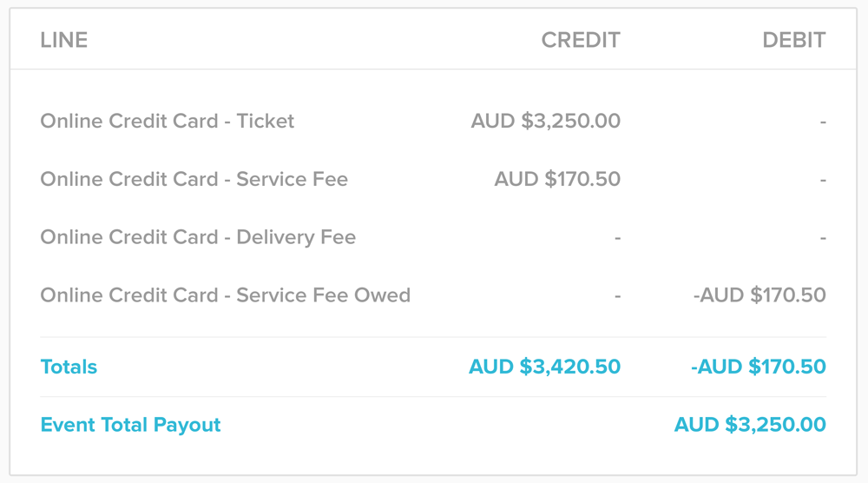Click the DEBIT column header
Screen dimensions: 868x483
click(x=793, y=40)
